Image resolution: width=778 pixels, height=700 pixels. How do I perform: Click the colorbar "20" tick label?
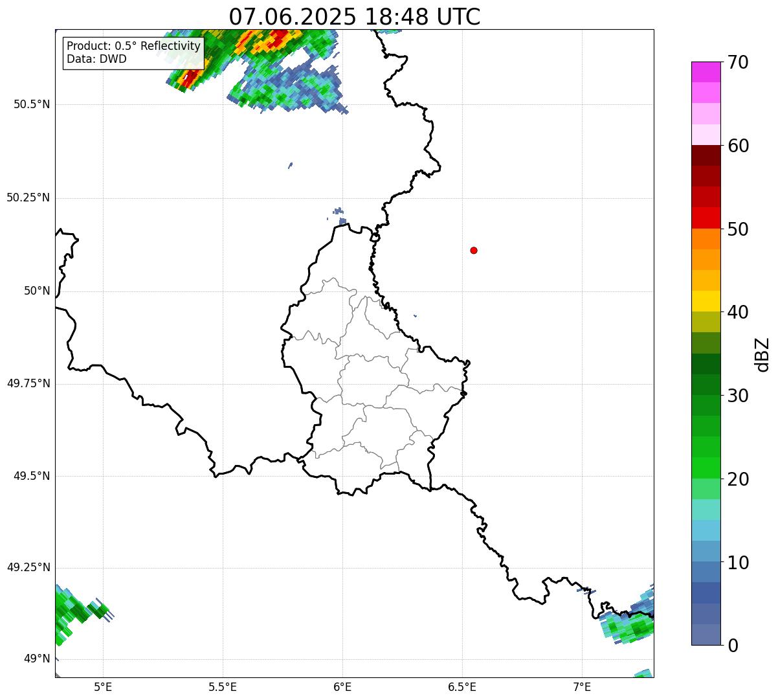[738, 479]
